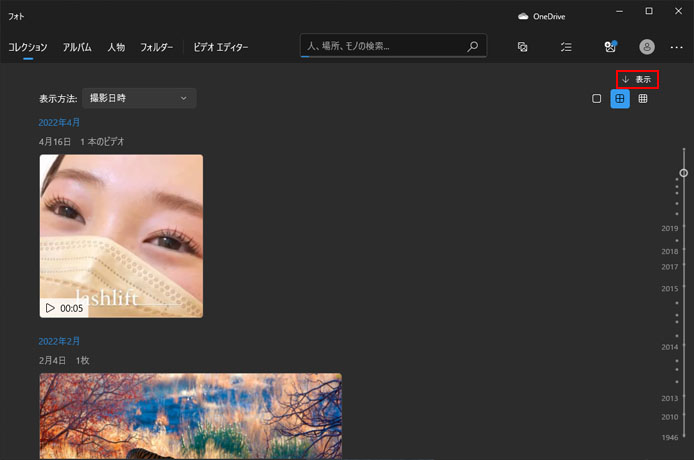
Task: Click the select items checklist icon
Action: coord(566,47)
